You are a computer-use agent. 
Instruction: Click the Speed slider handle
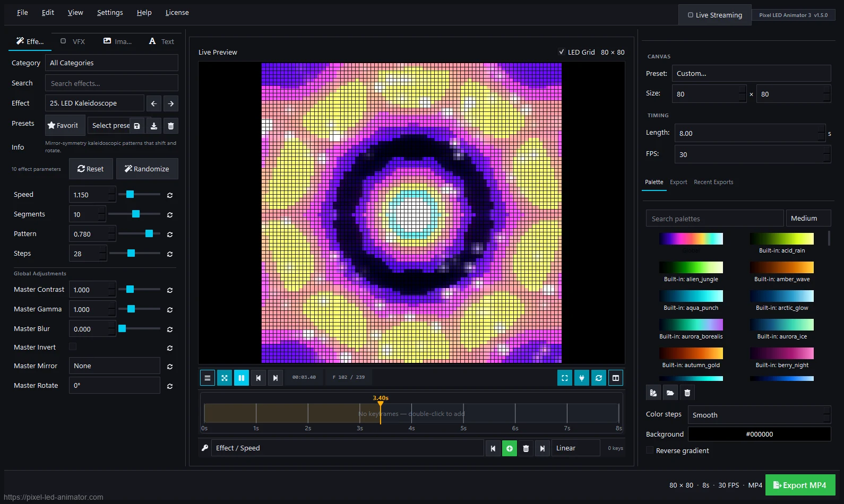click(130, 194)
